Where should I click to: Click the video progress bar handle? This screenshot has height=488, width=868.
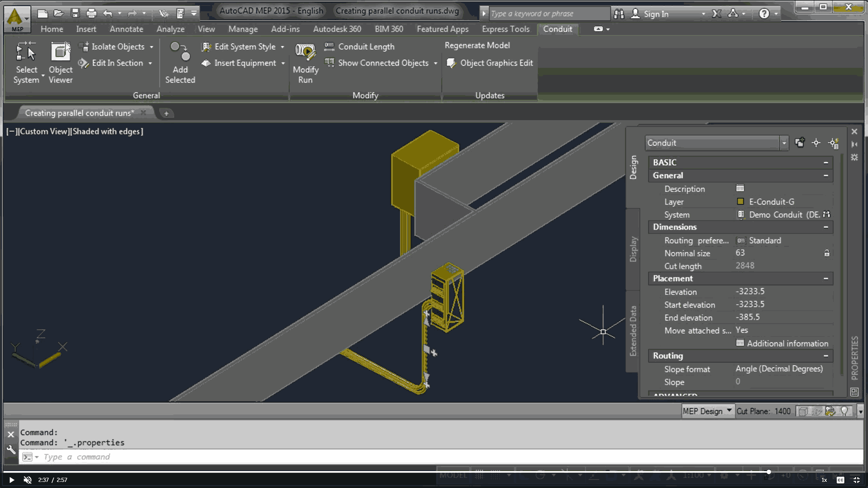(x=768, y=472)
